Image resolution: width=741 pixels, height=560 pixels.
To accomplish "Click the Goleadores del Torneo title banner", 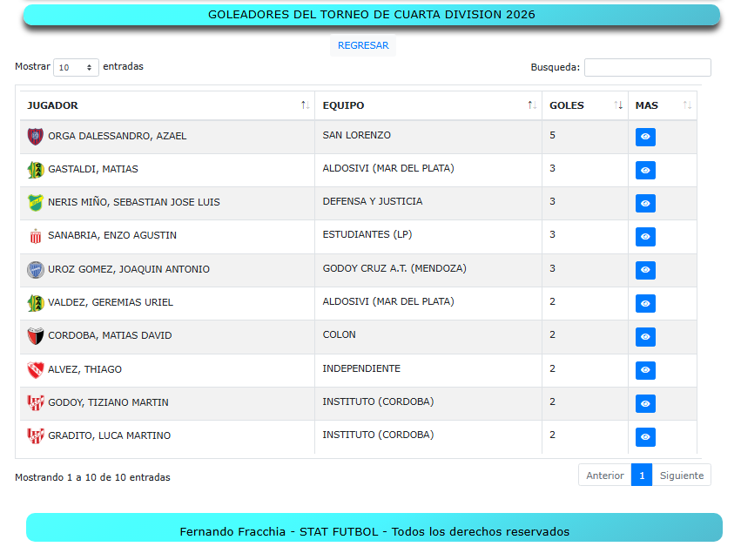I will coord(372,15).
